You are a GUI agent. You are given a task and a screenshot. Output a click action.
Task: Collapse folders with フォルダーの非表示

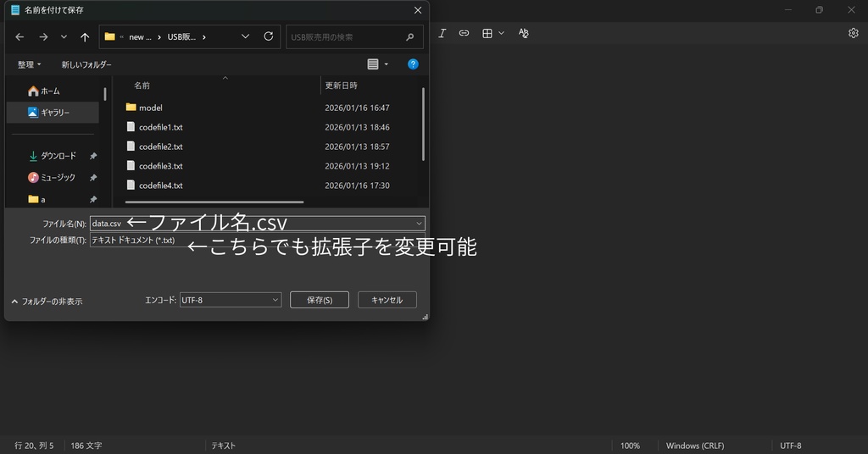tap(47, 302)
